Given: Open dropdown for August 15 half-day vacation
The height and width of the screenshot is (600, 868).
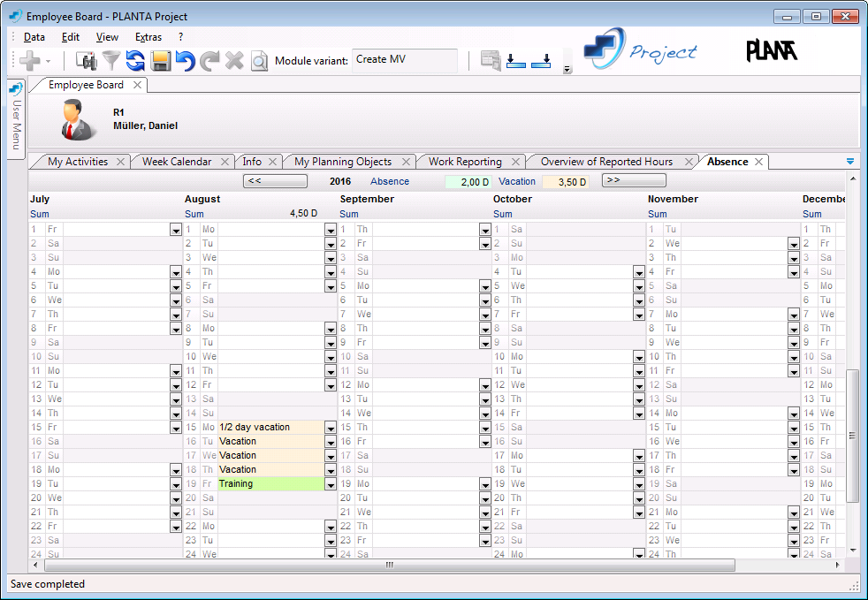Looking at the screenshot, I should click(x=331, y=428).
